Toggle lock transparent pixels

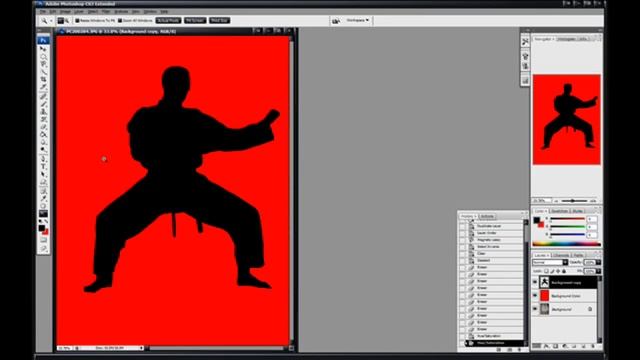[546, 271]
